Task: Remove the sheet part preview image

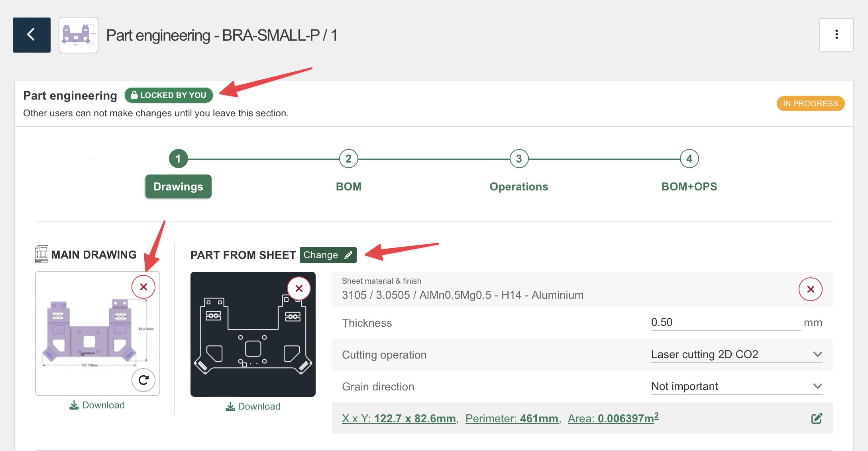Action: click(299, 288)
